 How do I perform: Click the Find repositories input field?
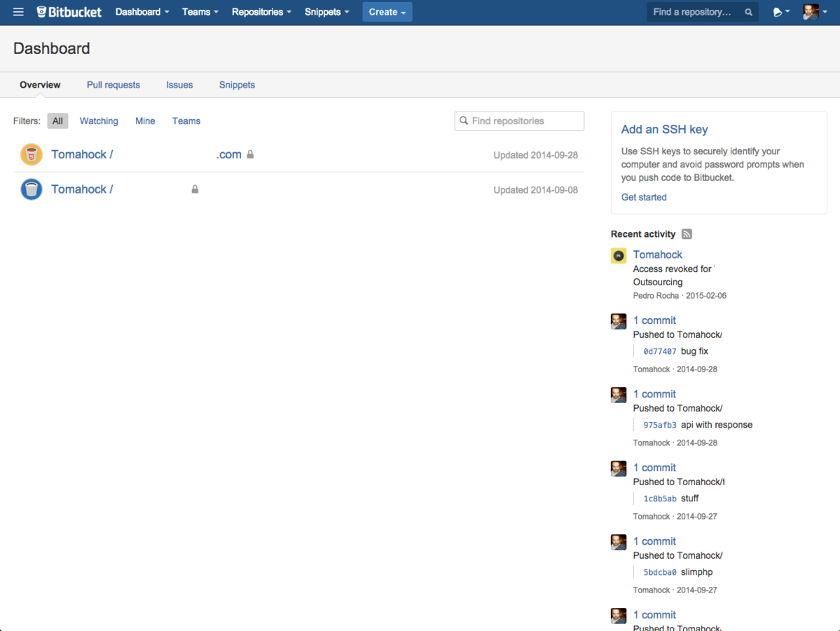pyautogui.click(x=519, y=121)
